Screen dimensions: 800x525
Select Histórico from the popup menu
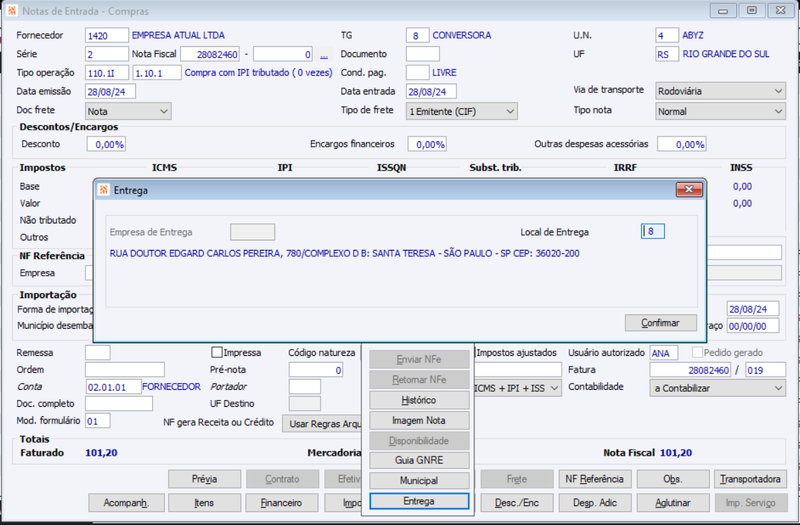pyautogui.click(x=419, y=400)
